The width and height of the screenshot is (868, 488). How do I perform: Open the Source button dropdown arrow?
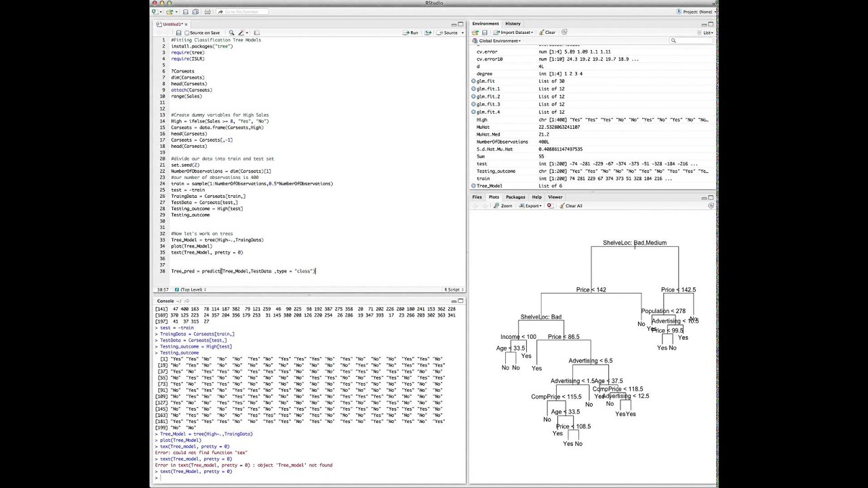click(462, 33)
